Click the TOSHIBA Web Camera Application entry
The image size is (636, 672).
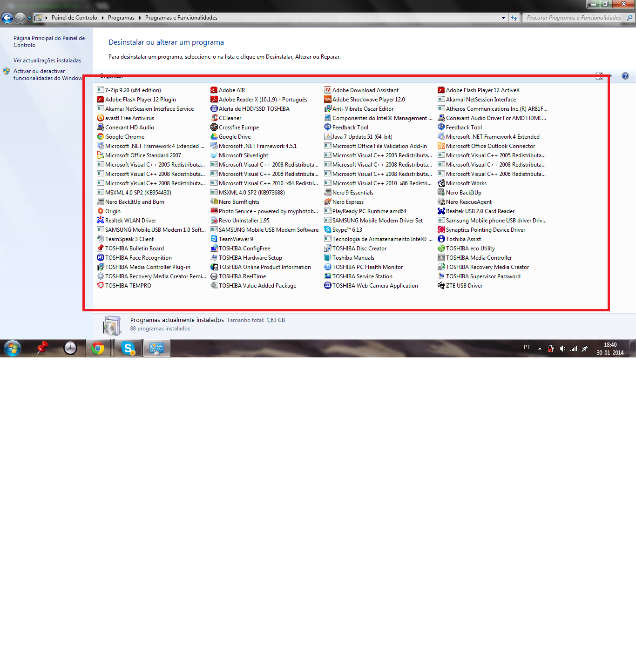(371, 285)
